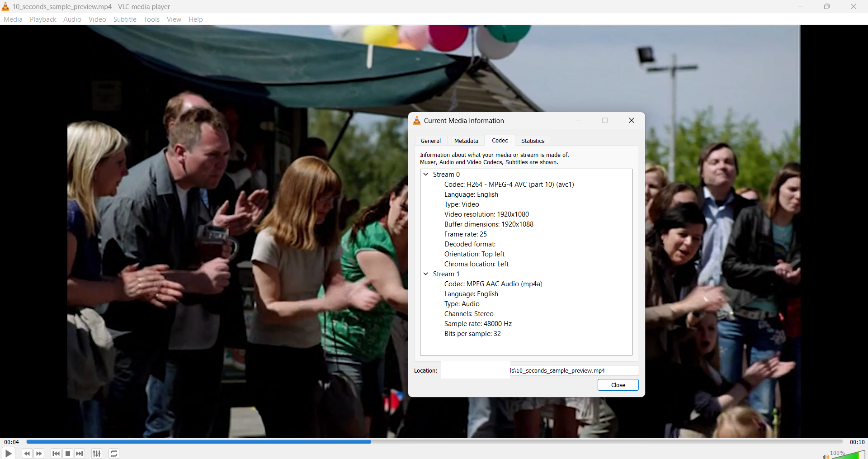
Task: Close Current Media Information with X
Action: pos(632,120)
